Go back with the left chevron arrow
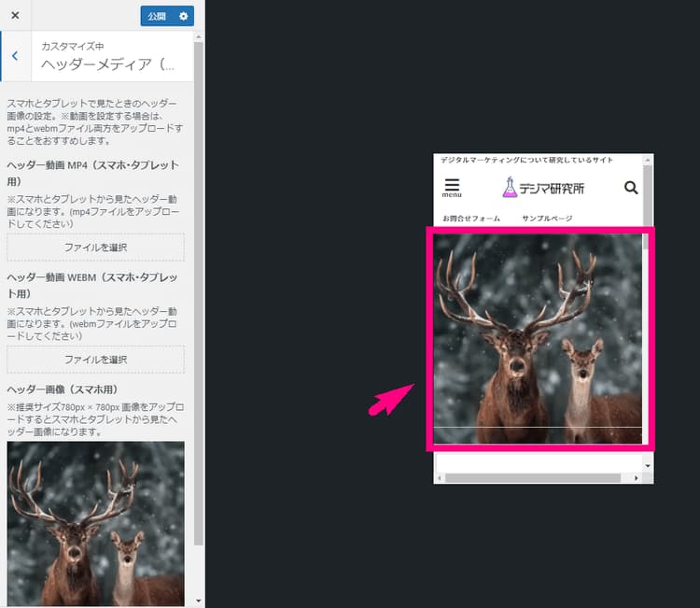 click(x=15, y=56)
